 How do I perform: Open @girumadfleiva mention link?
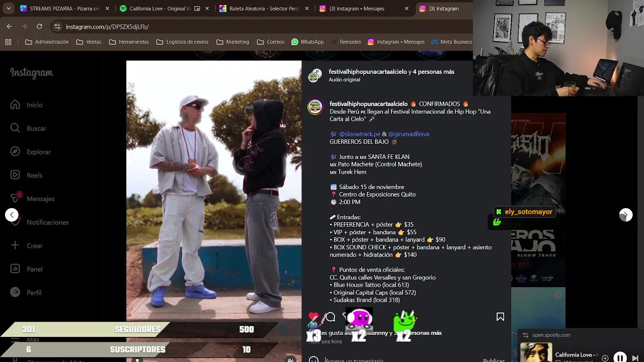click(409, 134)
